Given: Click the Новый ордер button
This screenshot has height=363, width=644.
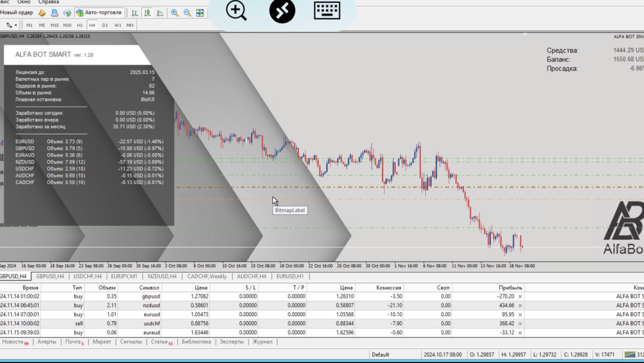Looking at the screenshot, I should pyautogui.click(x=16, y=12).
